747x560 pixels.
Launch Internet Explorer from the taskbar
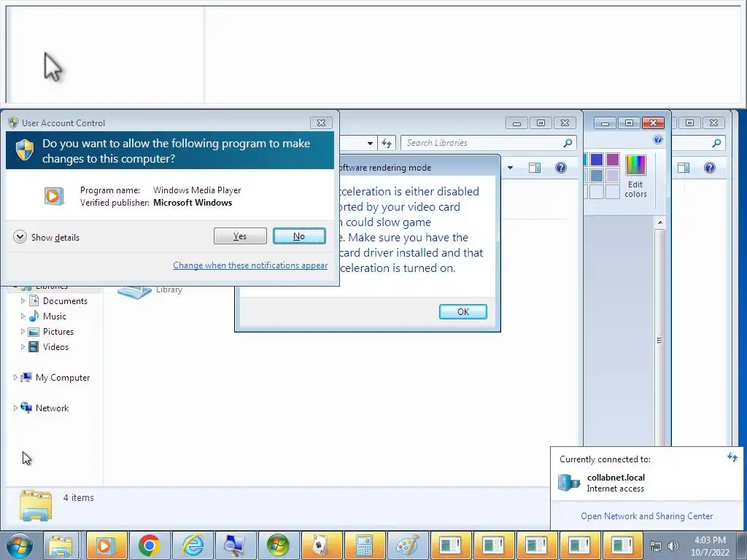click(x=193, y=545)
